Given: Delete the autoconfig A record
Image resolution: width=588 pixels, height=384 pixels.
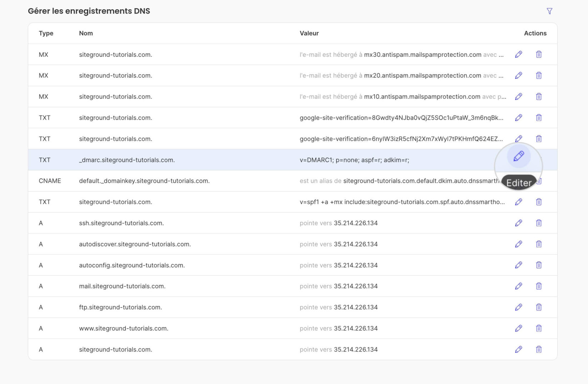Looking at the screenshot, I should click(539, 265).
